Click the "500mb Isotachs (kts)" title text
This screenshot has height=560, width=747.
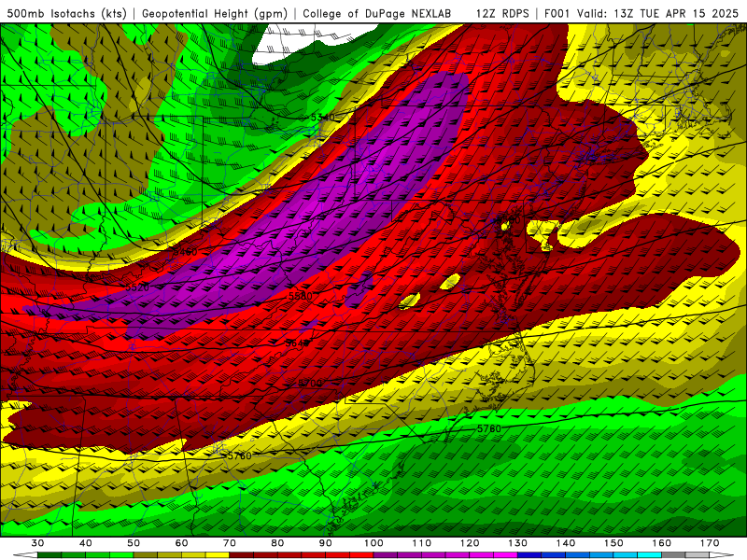click(66, 14)
